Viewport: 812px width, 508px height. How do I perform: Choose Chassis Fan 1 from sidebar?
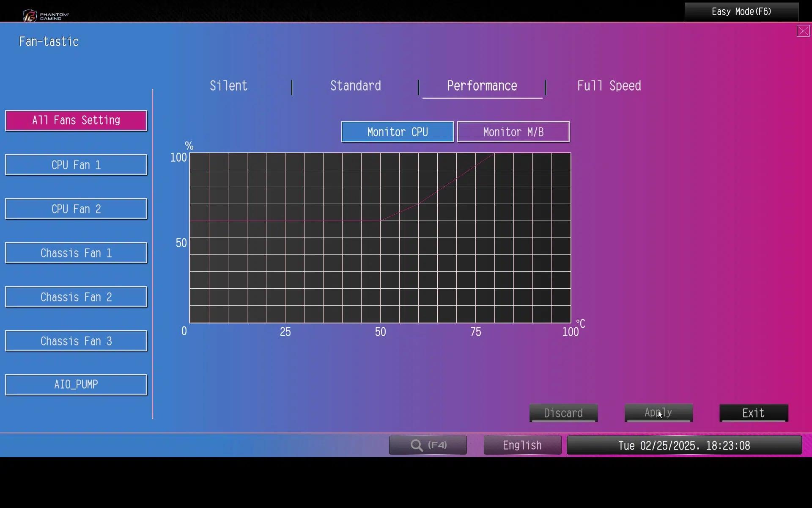76,253
